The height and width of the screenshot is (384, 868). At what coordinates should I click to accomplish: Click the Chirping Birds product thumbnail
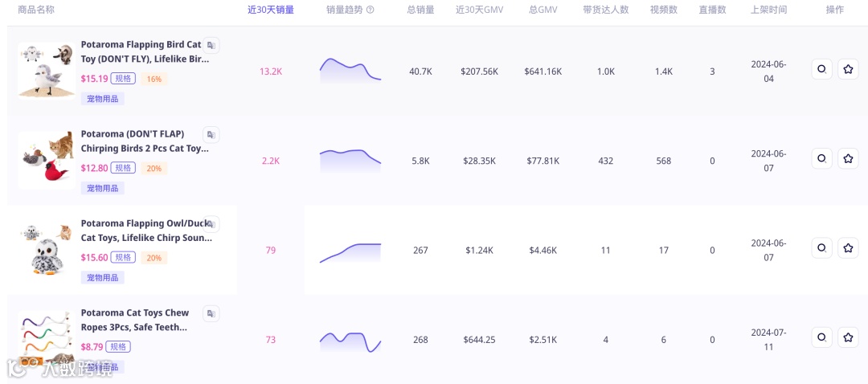[46, 160]
